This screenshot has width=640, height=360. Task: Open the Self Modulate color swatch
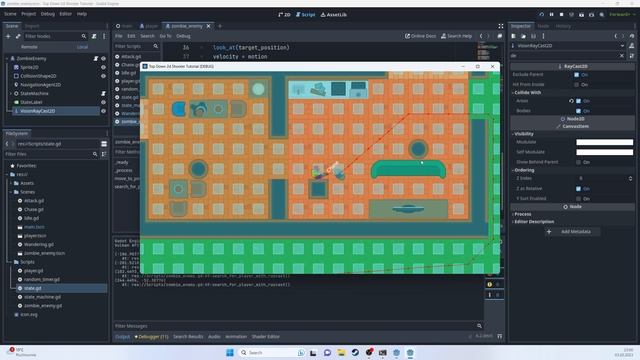click(604, 152)
